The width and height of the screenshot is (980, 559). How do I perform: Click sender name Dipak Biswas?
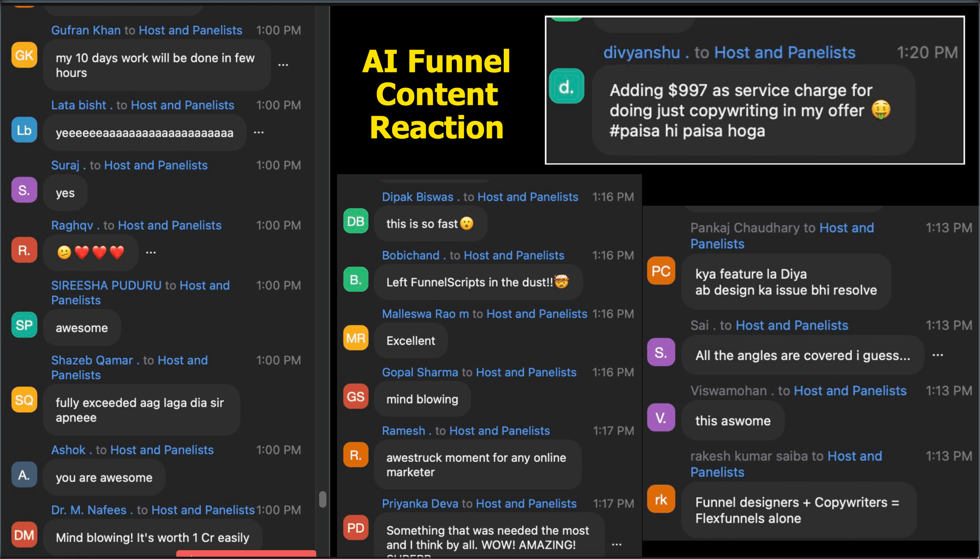417,197
